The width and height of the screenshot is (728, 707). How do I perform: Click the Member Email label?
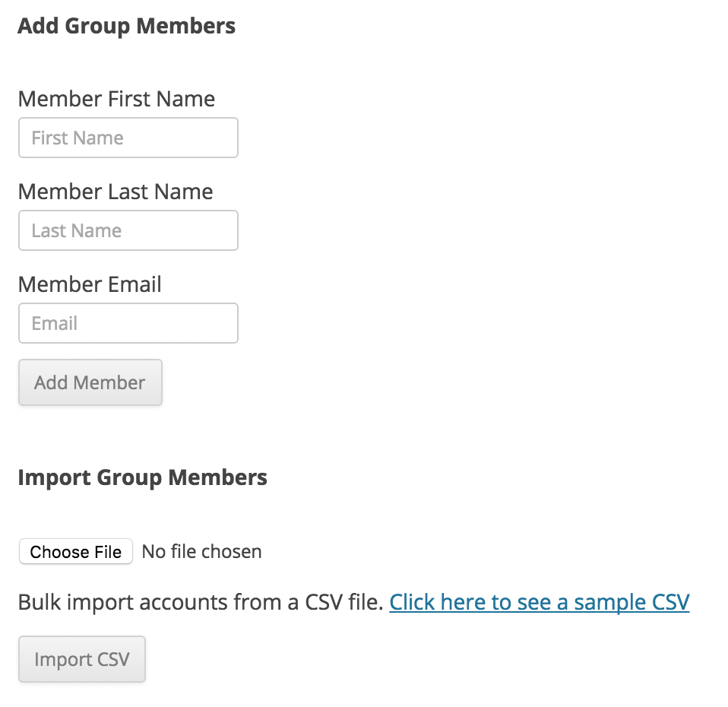pos(89,284)
